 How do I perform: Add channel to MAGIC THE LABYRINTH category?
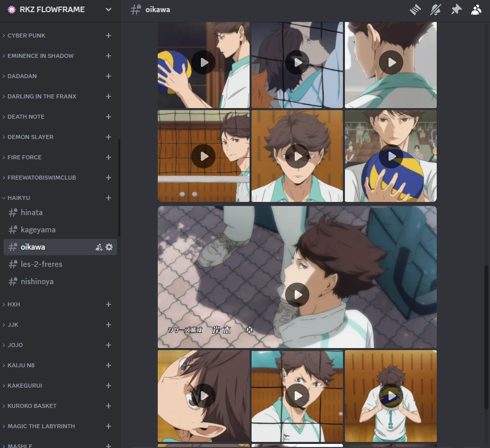pos(109,426)
